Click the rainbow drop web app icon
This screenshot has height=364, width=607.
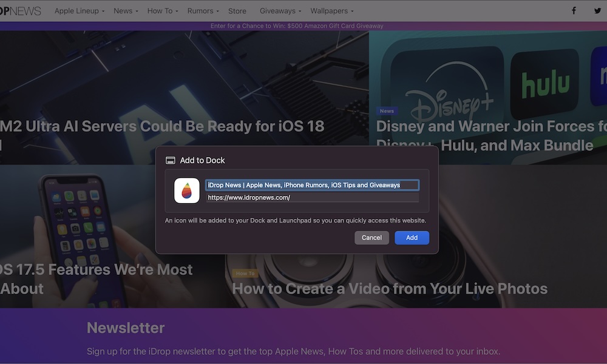(187, 190)
